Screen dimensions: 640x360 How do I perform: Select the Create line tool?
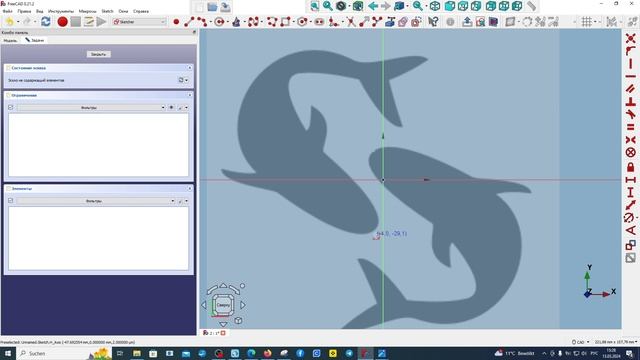tap(189, 22)
